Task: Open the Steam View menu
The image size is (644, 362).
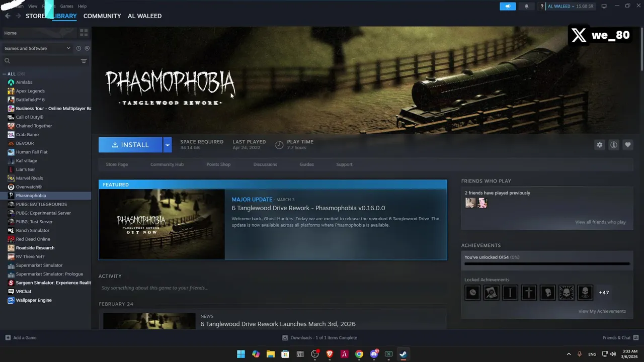Action: [33, 6]
